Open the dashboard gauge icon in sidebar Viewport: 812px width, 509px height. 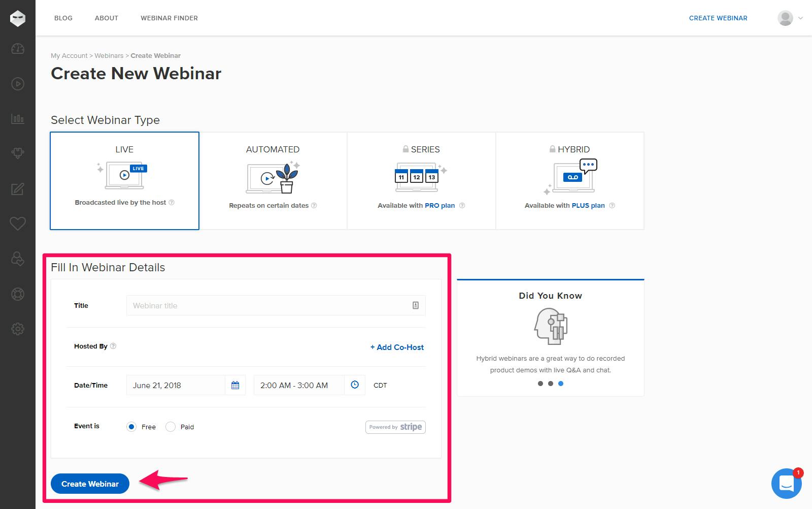(18, 49)
